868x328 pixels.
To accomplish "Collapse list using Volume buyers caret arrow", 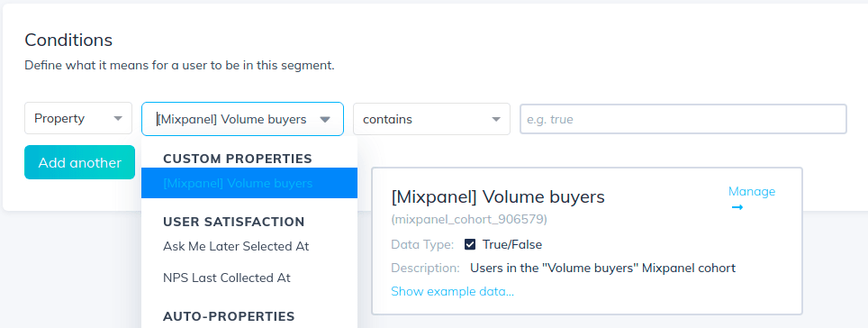I will [325, 119].
